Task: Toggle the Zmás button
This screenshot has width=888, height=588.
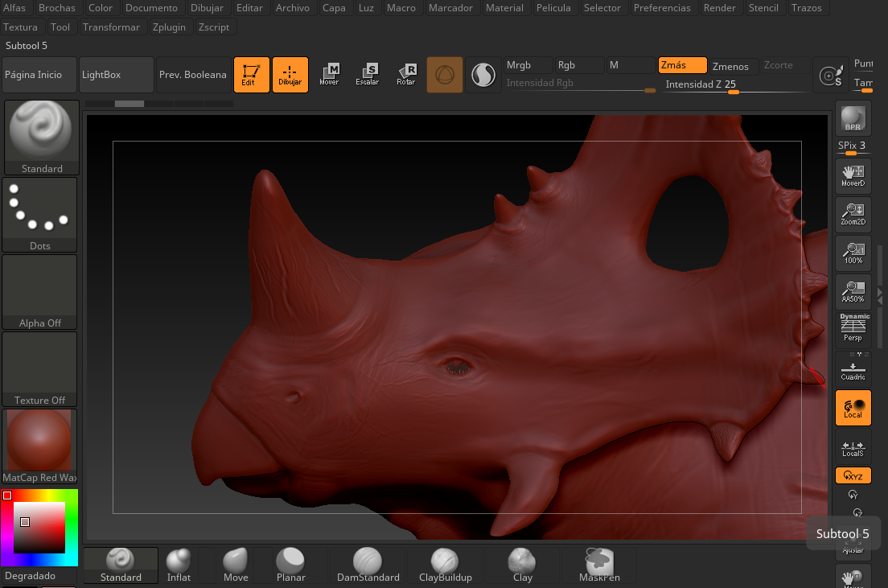Action: 682,65
